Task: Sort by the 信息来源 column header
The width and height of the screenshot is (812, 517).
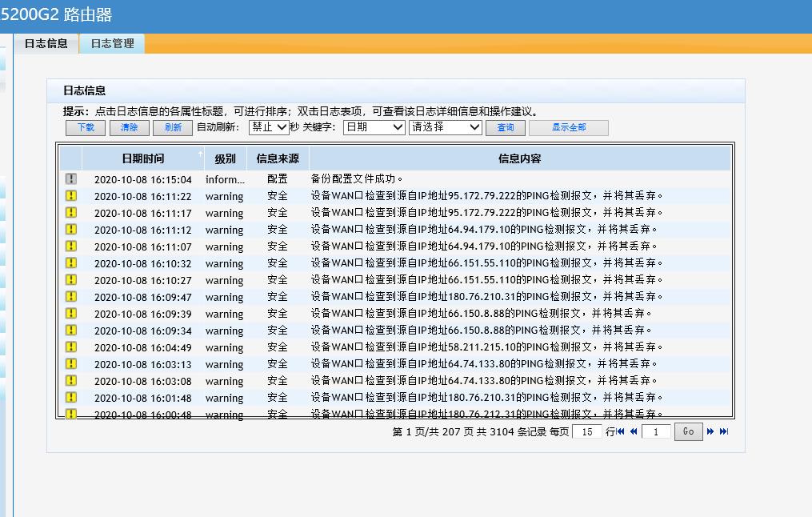Action: click(x=278, y=158)
